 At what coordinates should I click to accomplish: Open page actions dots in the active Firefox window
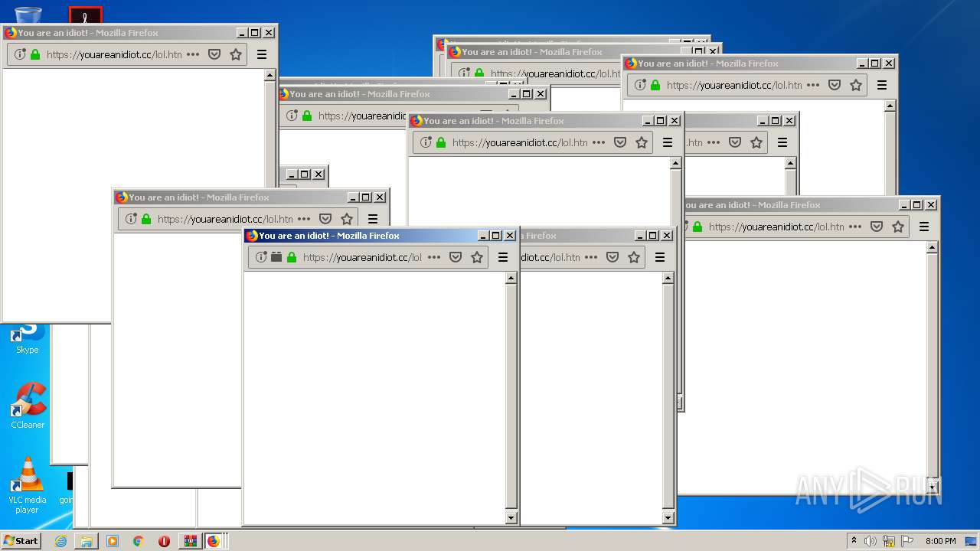434,257
